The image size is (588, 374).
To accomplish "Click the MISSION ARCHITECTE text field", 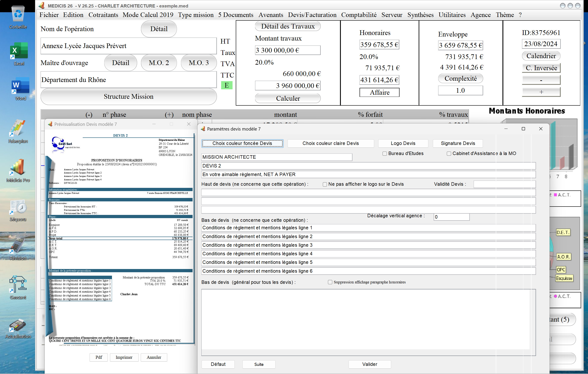I will tap(277, 157).
